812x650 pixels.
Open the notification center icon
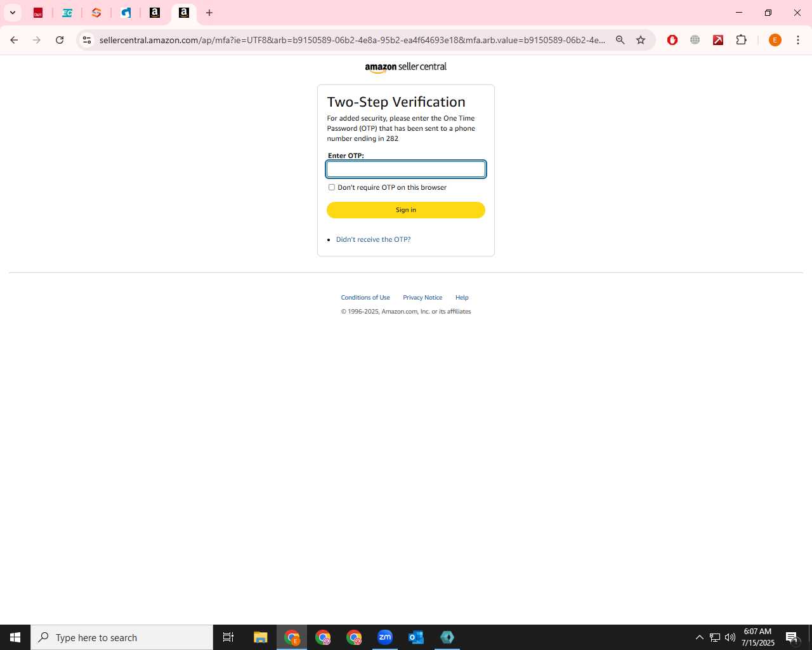tap(792, 637)
